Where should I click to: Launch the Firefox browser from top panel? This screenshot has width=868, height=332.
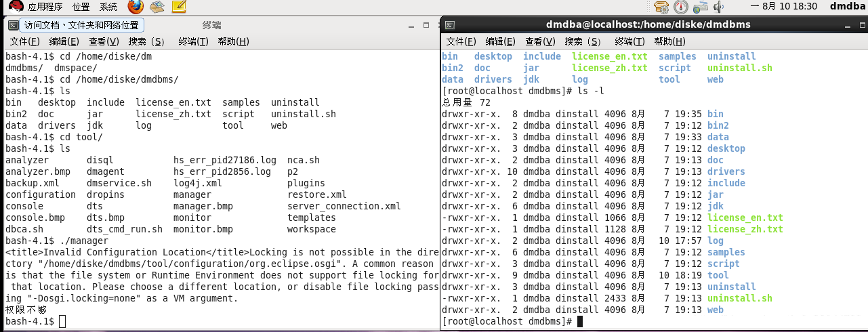pyautogui.click(x=136, y=7)
